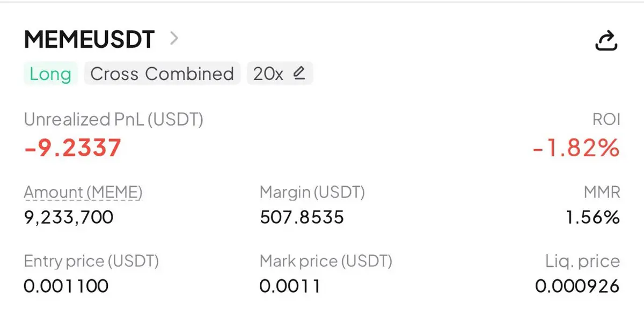Tap the underlined Amount (MEME) label
This screenshot has width=644, height=321.
point(83,192)
